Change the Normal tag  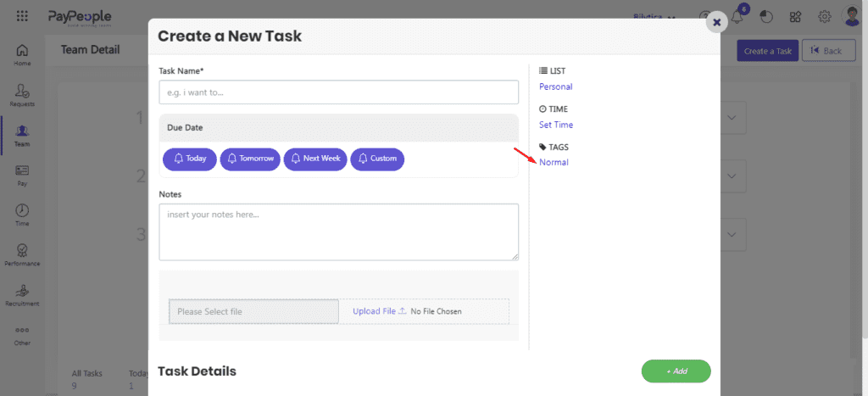click(x=554, y=162)
